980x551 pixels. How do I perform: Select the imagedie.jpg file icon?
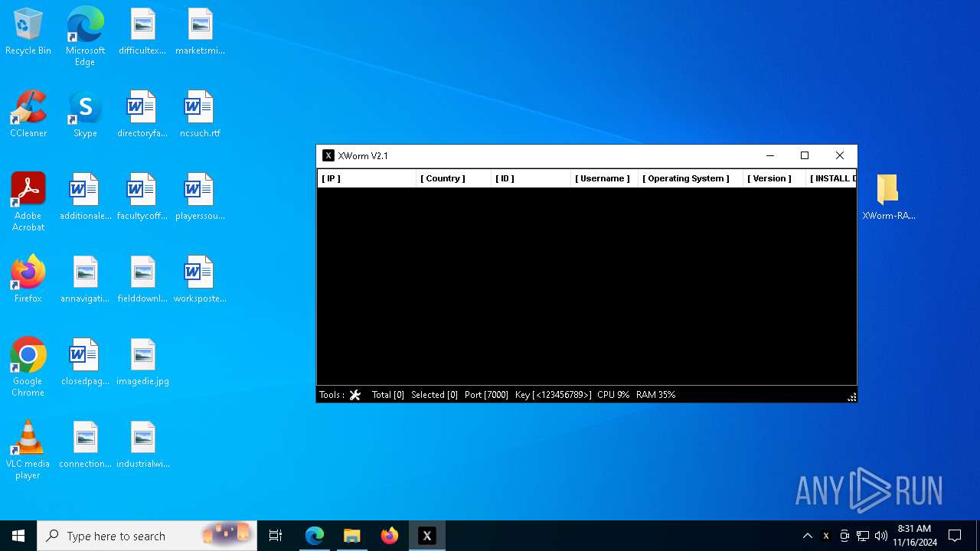tap(142, 362)
